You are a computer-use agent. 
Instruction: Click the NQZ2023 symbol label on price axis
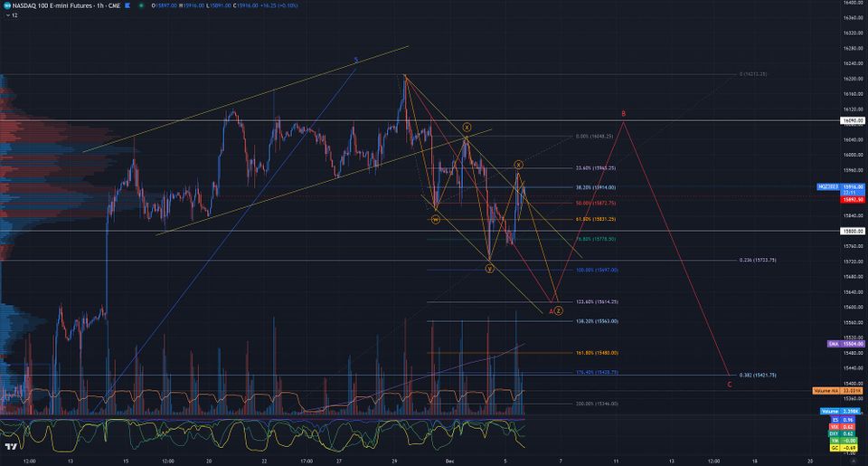[828, 187]
